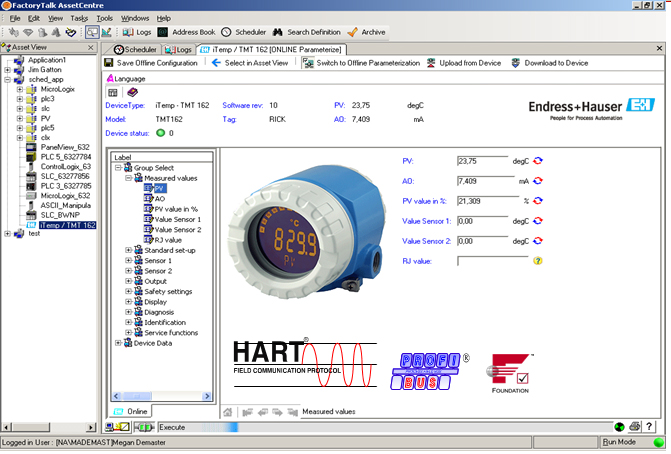Click the battery-like icon beside Execute
This screenshot has width=671, height=454.
click(x=145, y=427)
